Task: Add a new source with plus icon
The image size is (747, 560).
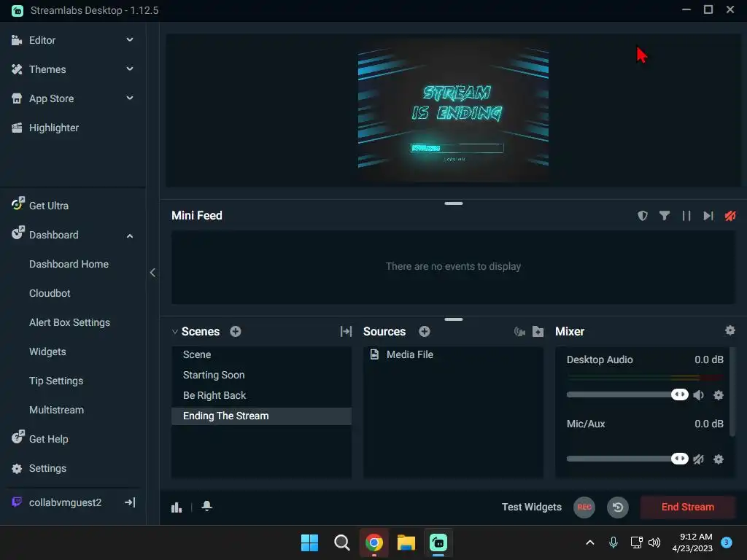Action: coord(425,332)
